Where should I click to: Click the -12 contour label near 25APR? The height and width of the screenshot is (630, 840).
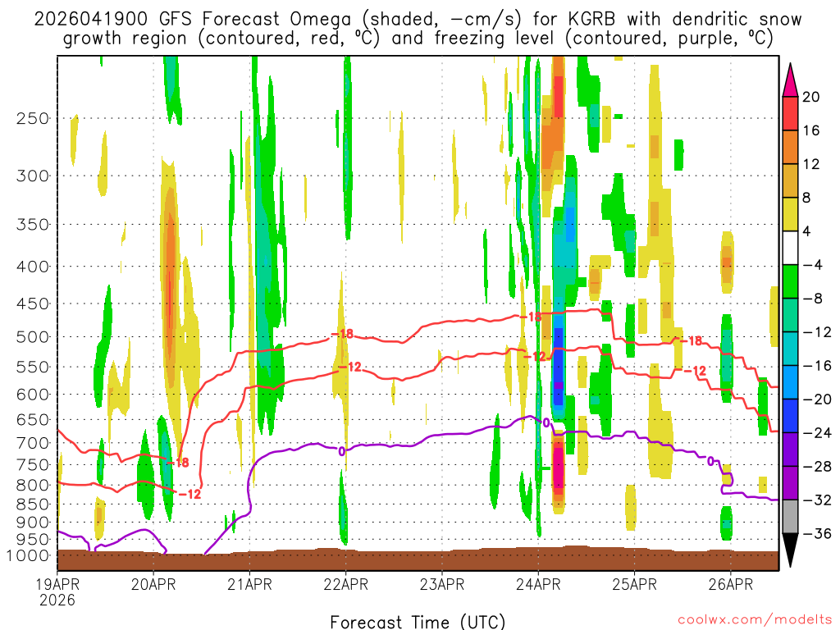click(x=695, y=371)
